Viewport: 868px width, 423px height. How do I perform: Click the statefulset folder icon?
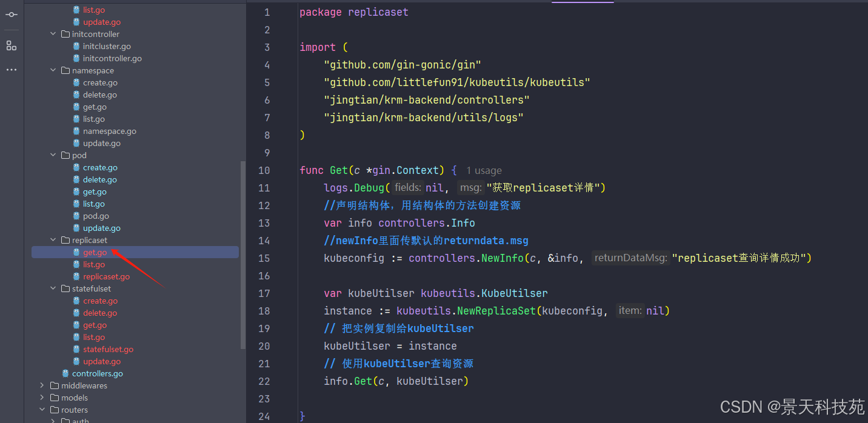(x=65, y=288)
